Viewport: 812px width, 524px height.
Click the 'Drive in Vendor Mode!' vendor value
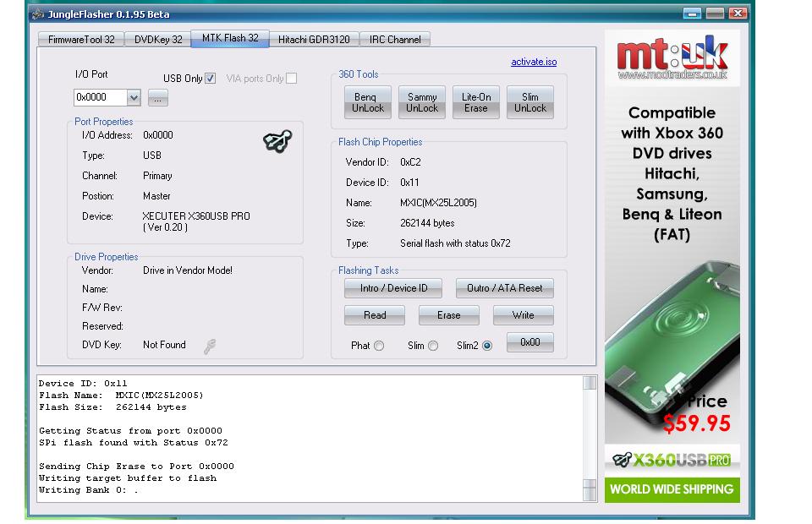(x=188, y=270)
